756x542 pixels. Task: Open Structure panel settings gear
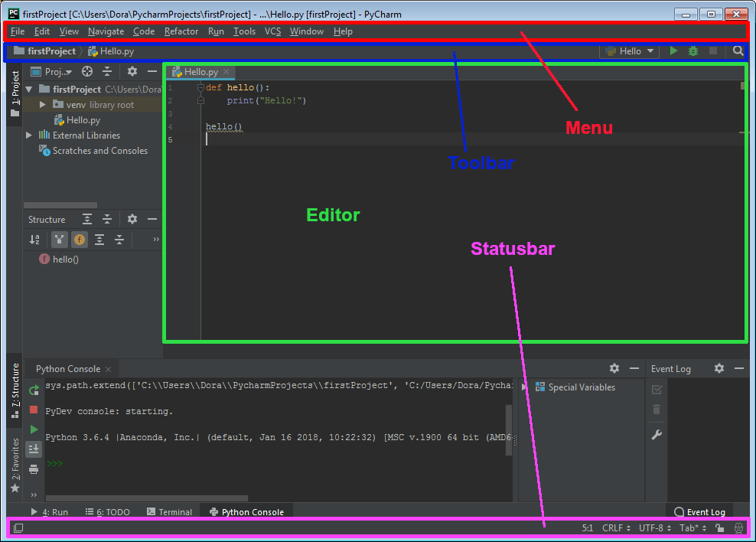coord(132,219)
